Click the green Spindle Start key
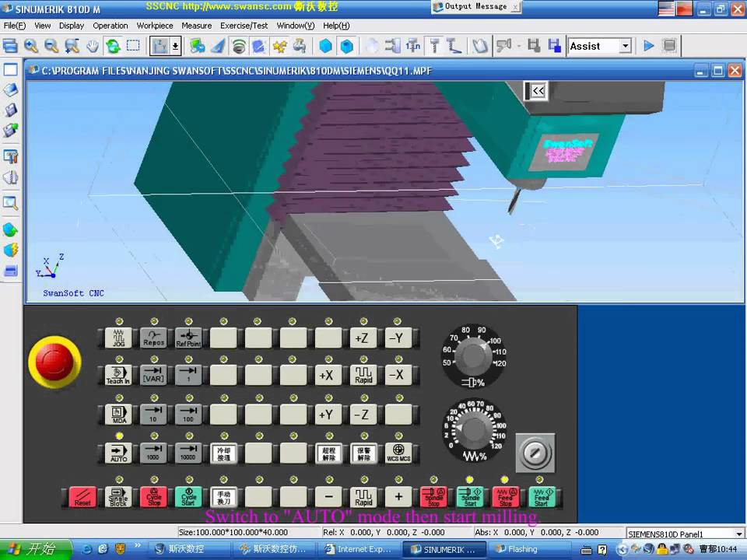Image resolution: width=747 pixels, height=560 pixels. pyautogui.click(x=470, y=497)
